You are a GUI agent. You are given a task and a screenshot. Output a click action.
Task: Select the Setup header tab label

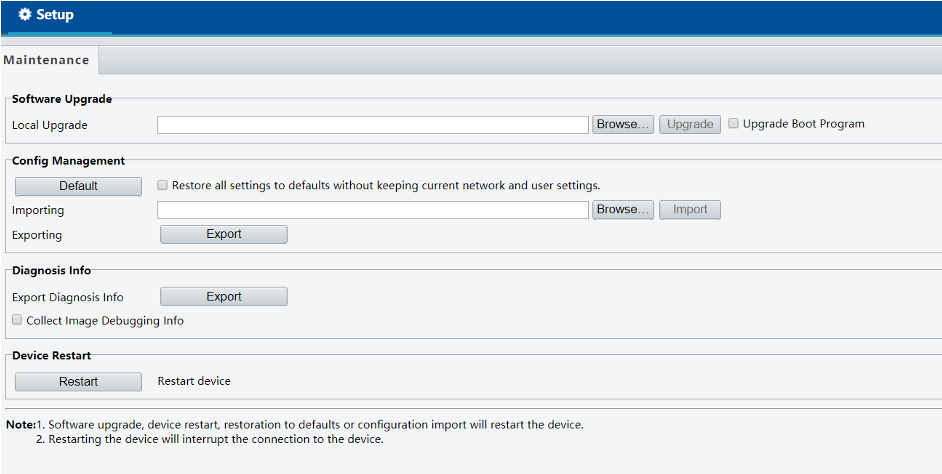point(55,15)
